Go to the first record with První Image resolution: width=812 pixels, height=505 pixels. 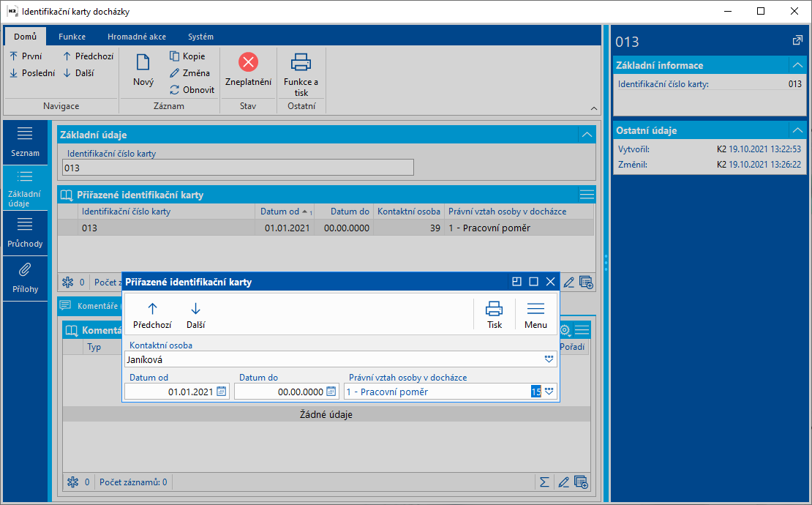point(26,56)
